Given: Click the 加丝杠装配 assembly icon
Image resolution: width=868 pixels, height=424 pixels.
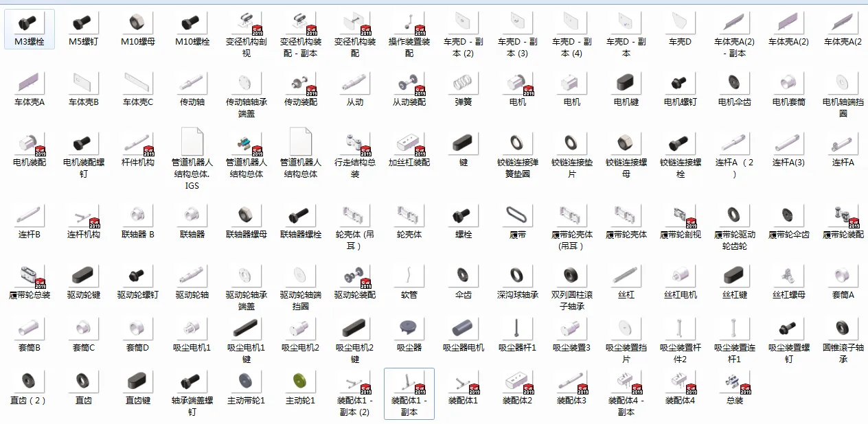Looking at the screenshot, I should point(409,144).
